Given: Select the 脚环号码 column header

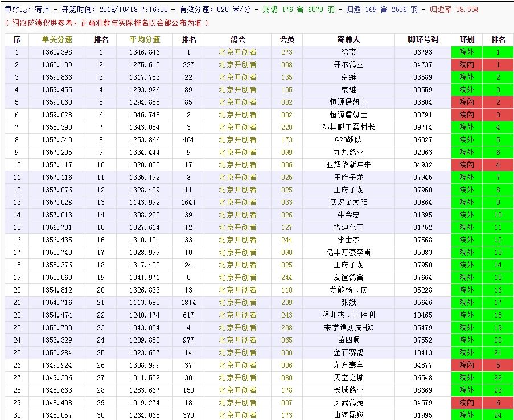Looking at the screenshot, I should (423, 40).
